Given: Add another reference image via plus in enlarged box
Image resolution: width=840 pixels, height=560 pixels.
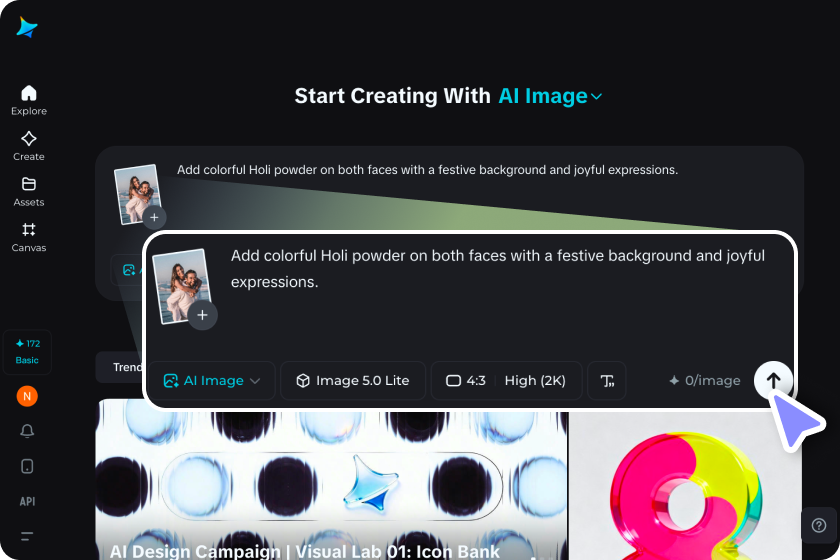Looking at the screenshot, I should click(202, 315).
